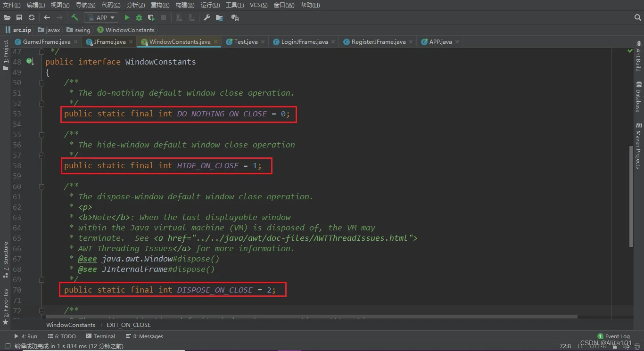Collapse the Javadoc fold on line 72

[41, 310]
